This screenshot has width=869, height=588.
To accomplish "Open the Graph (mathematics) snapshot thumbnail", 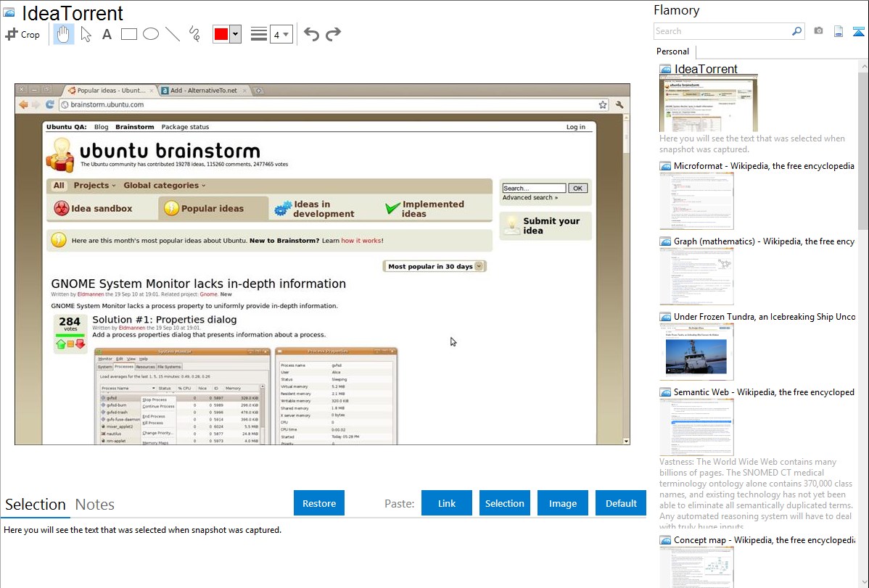I will [x=696, y=276].
